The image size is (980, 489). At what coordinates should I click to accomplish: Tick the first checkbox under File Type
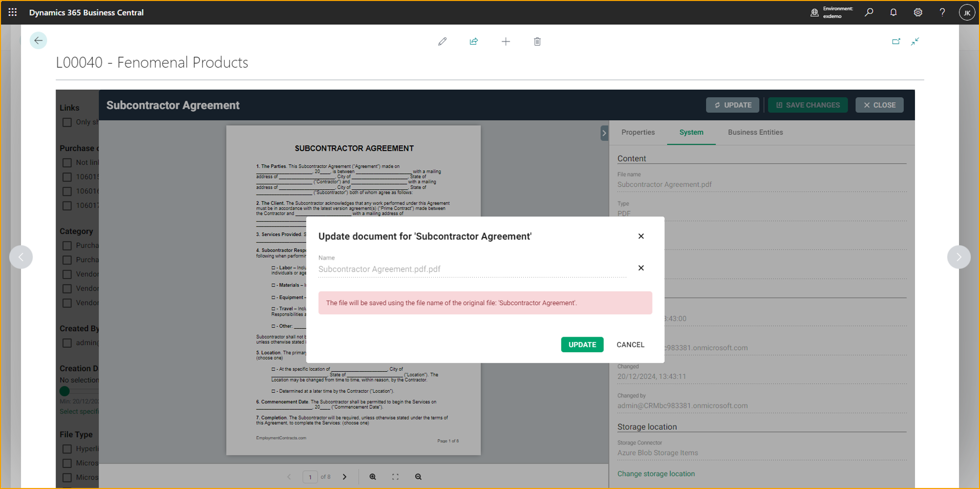click(x=67, y=449)
